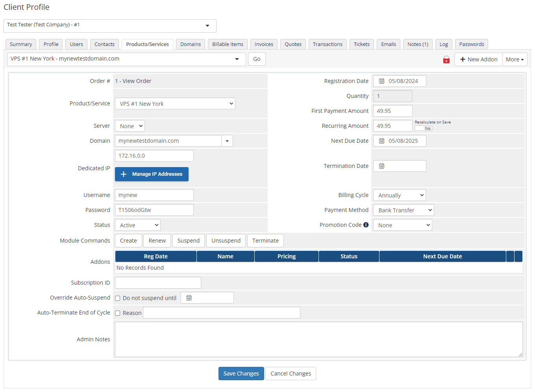535x392 pixels.
Task: Open the suspend-until date calendar picker
Action: click(189, 298)
